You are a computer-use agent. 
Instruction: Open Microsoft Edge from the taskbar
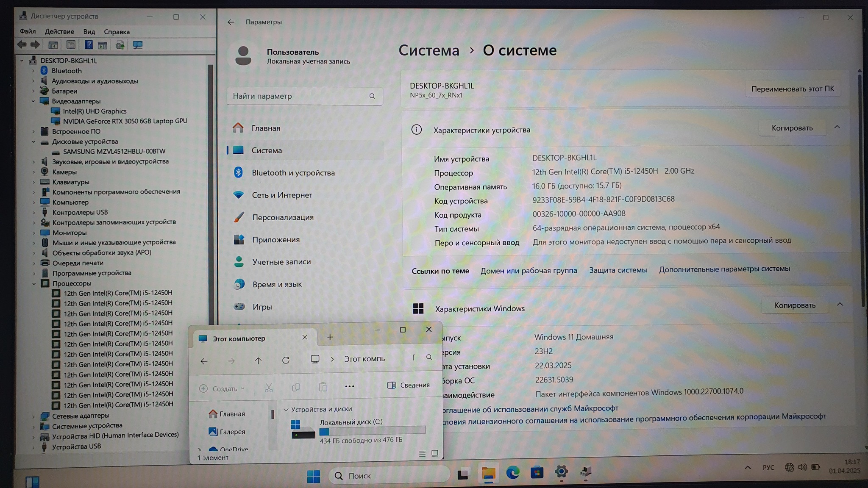(x=512, y=472)
